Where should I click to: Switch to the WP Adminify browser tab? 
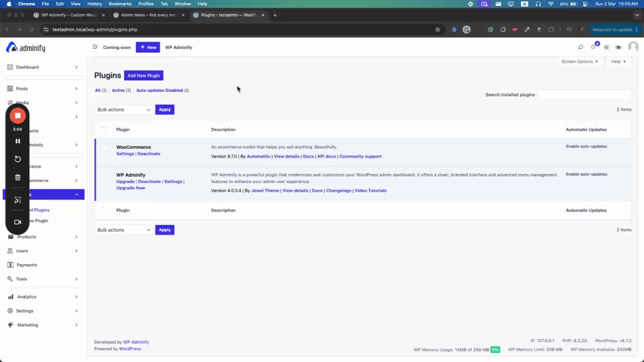(x=68, y=15)
